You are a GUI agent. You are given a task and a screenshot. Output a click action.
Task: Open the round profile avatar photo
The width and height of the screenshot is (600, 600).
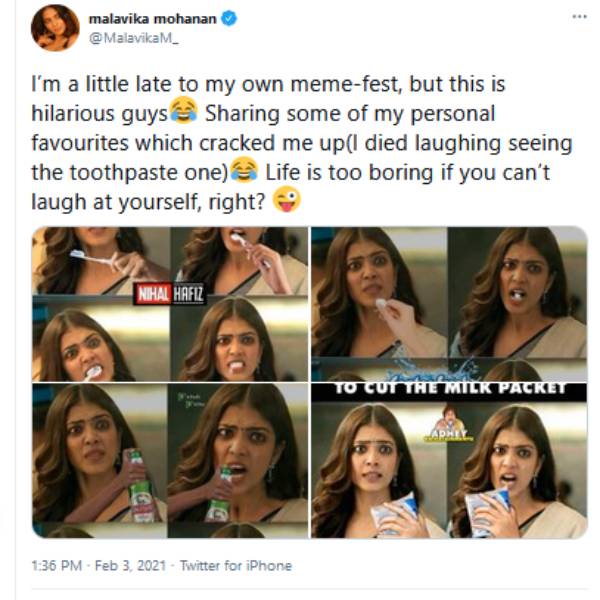[55, 27]
